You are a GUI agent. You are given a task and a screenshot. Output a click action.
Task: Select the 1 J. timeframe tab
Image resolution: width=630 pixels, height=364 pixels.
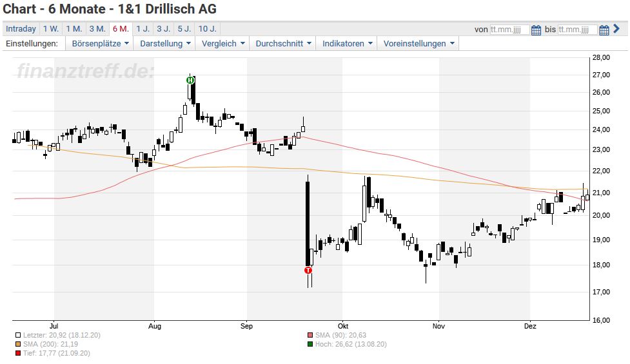[143, 29]
